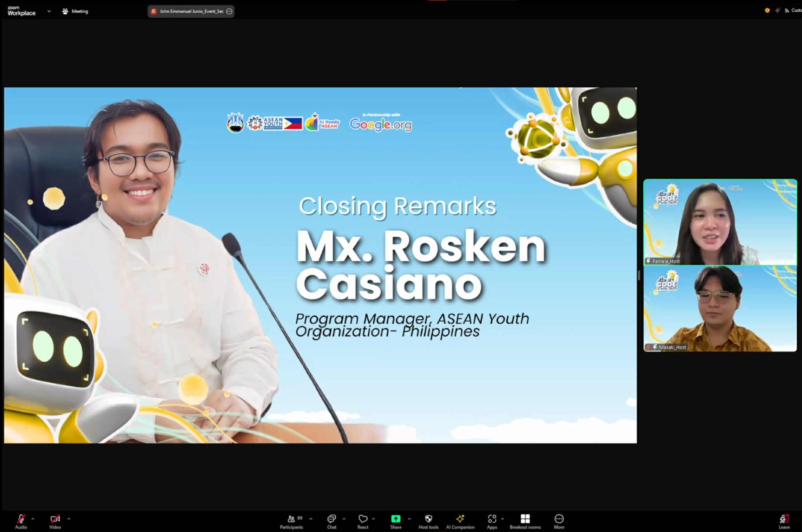Open Host tools shield icon
This screenshot has height=532, width=802.
coord(428,519)
